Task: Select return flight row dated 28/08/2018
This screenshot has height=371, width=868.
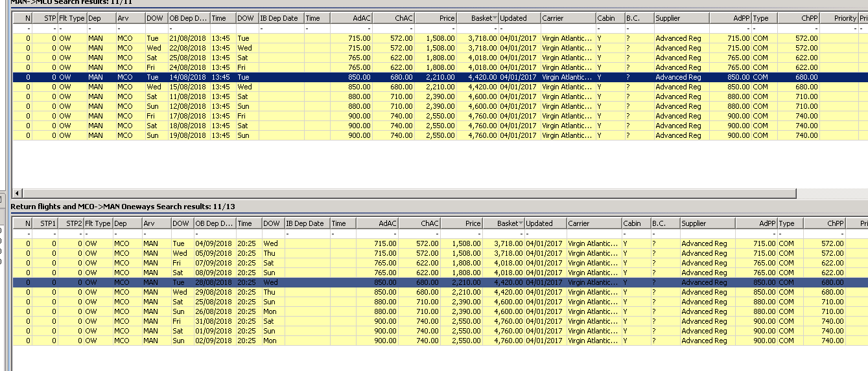Action: 213,282
